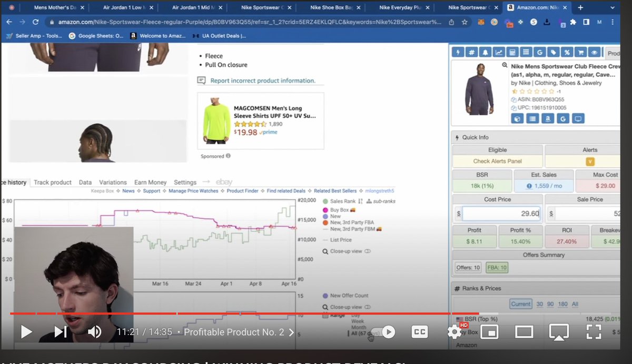Click the SellerAmp percentage discount icon
This screenshot has height=364, width=632.
coord(567,52)
